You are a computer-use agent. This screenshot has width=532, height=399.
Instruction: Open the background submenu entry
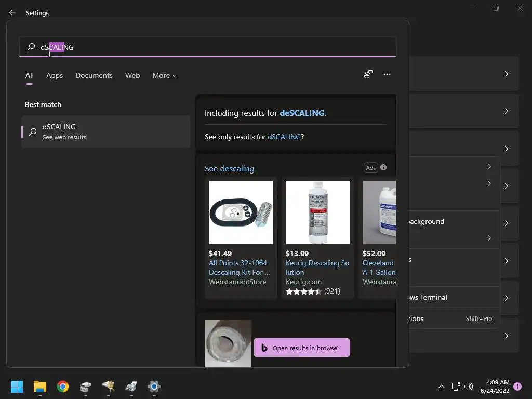click(454, 221)
